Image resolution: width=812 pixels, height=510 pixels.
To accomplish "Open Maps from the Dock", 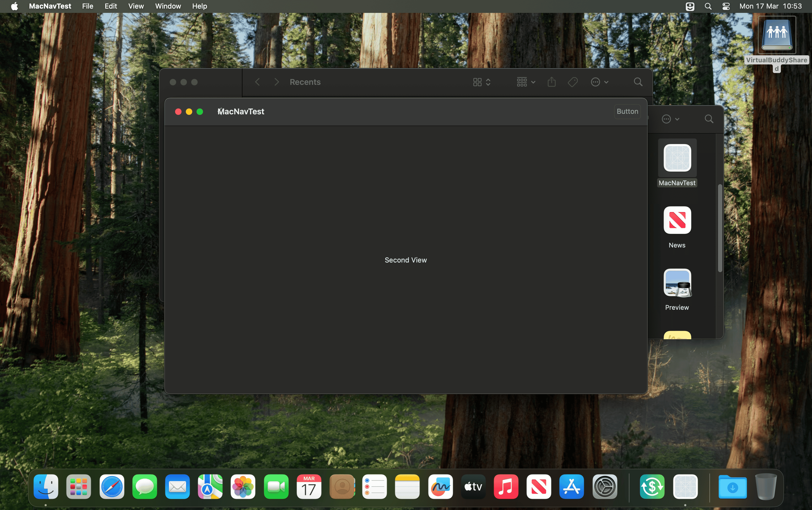I will (x=210, y=486).
